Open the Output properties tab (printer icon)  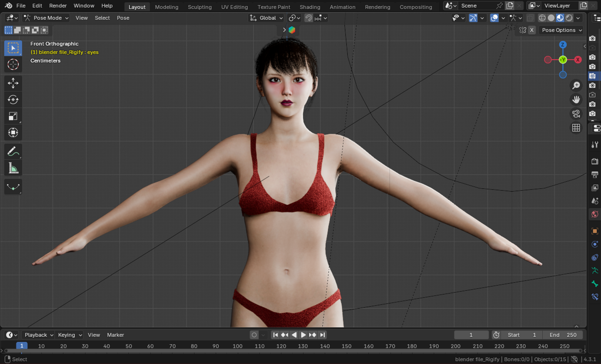595,175
